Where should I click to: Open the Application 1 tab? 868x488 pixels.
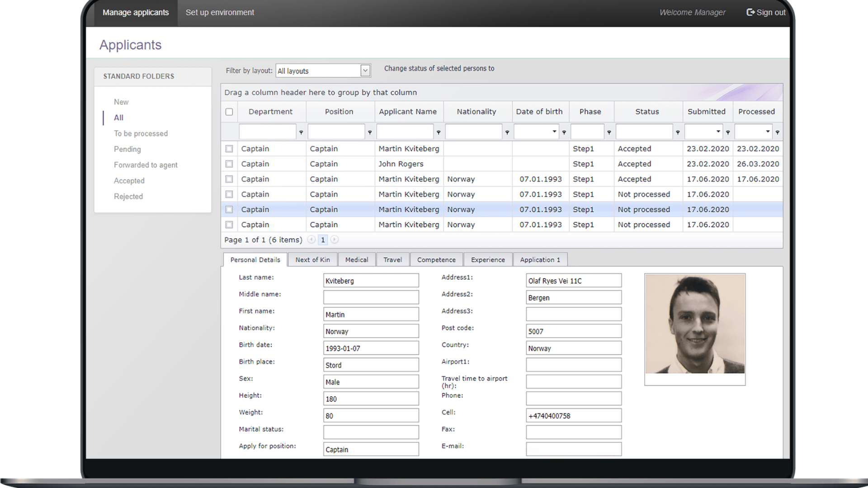[540, 260]
